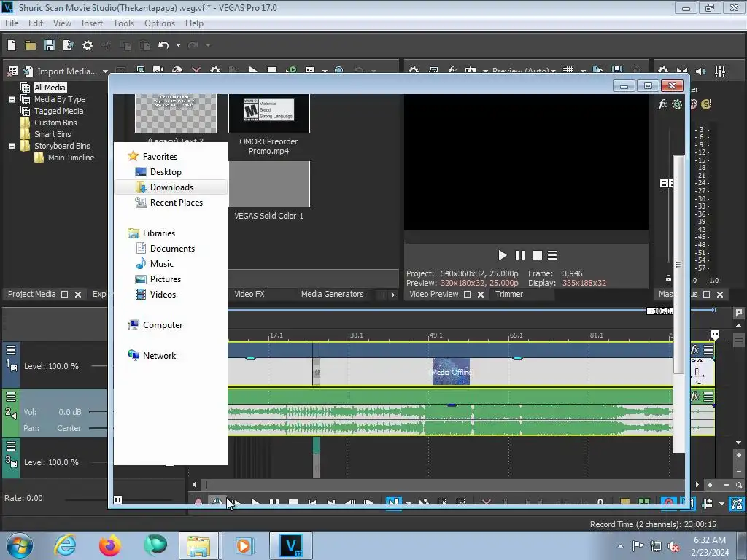747x560 pixels.
Task: Zoom in timeline horizontally with plus
Action: tap(710, 485)
